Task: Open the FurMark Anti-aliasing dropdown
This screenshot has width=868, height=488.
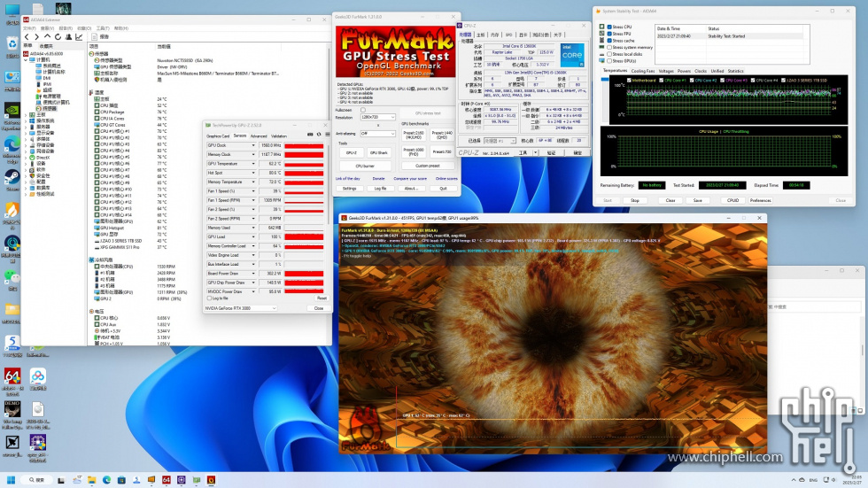Action: point(377,134)
